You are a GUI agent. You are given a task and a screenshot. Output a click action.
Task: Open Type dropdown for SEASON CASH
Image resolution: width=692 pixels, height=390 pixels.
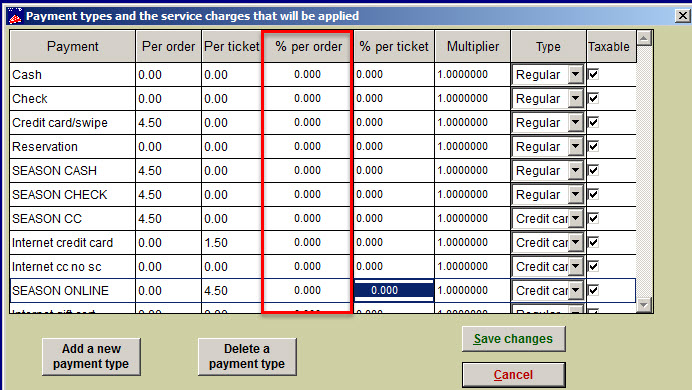click(x=575, y=171)
